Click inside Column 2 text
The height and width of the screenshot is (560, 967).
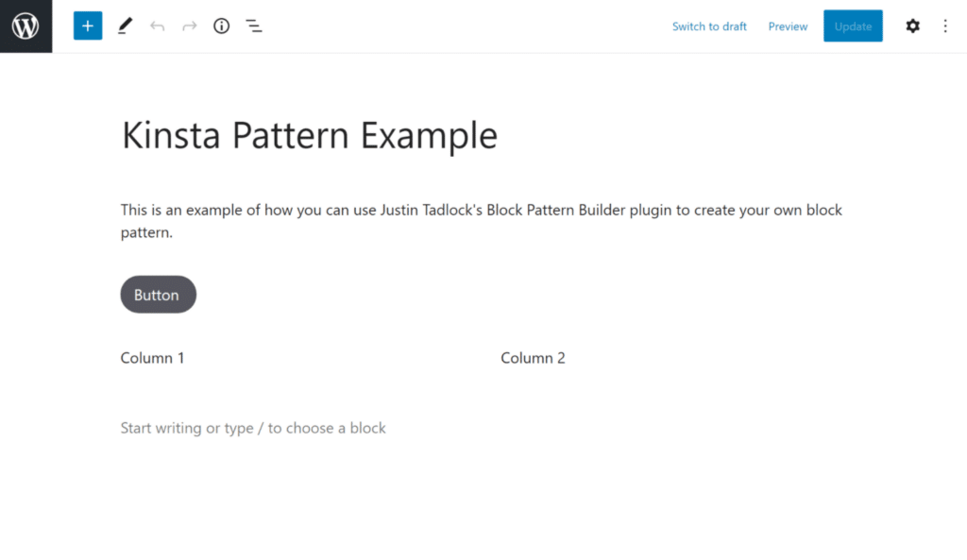click(533, 357)
